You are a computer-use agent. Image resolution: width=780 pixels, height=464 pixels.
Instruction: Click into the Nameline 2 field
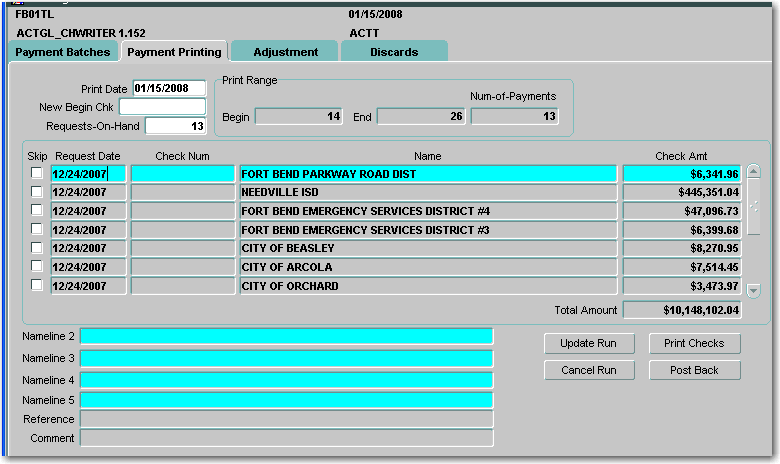(286, 337)
